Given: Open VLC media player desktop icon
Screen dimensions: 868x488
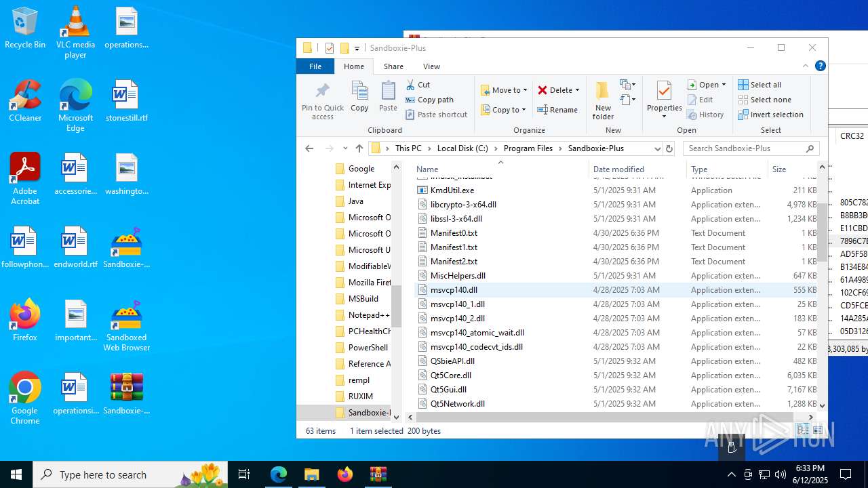Looking at the screenshot, I should [x=75, y=32].
